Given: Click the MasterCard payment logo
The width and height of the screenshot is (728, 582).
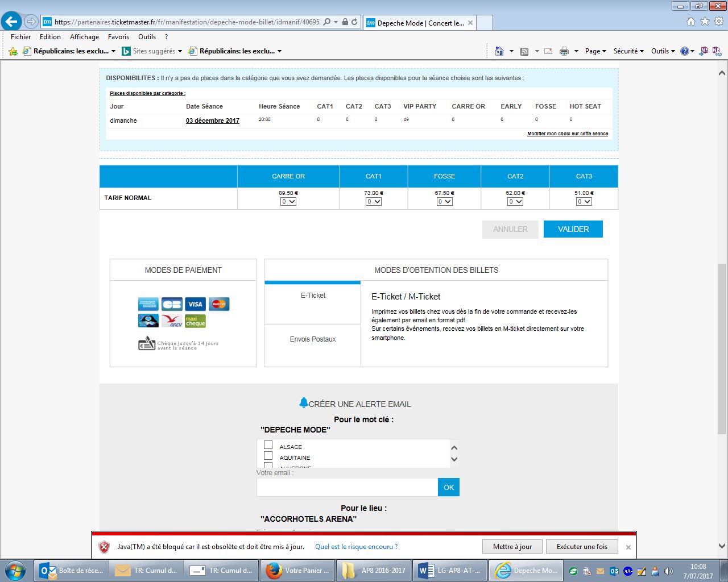Looking at the screenshot, I should click(x=219, y=304).
